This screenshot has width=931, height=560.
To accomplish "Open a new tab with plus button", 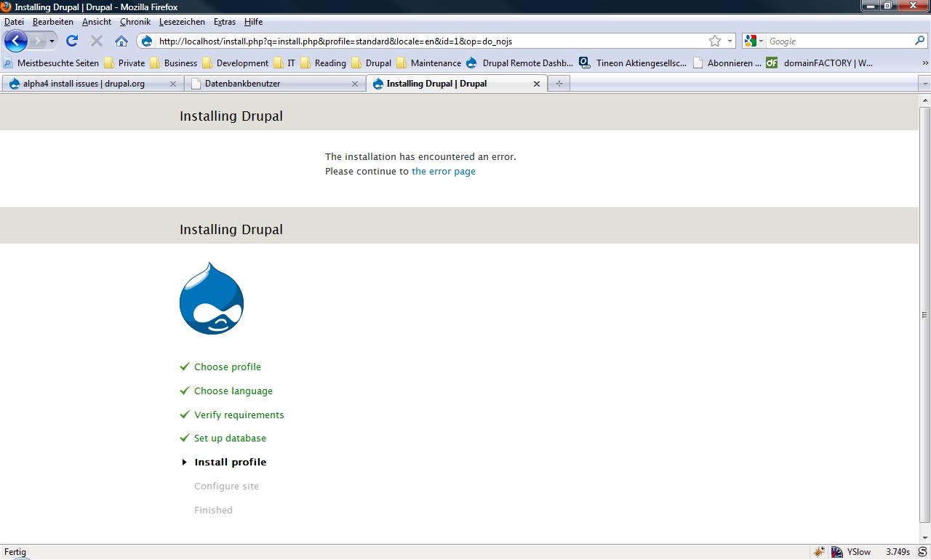I will tap(559, 84).
